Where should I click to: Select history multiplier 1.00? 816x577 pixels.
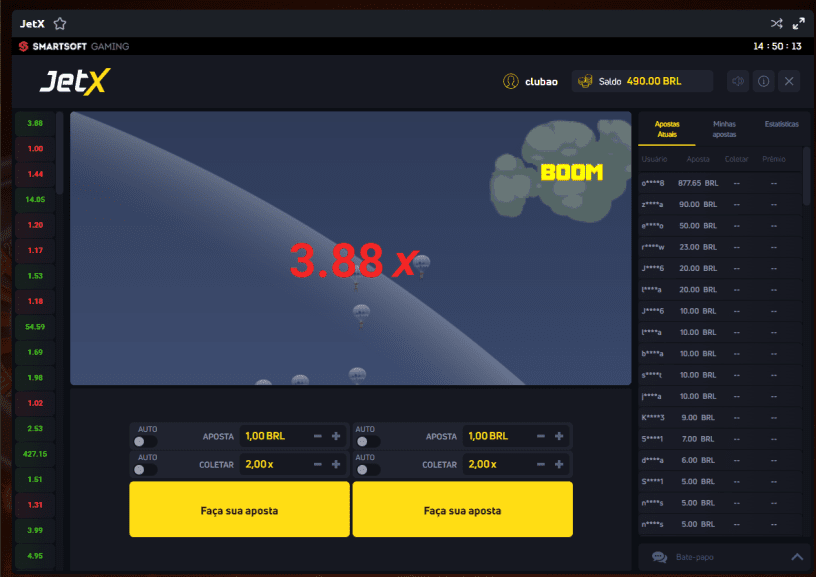tap(35, 149)
